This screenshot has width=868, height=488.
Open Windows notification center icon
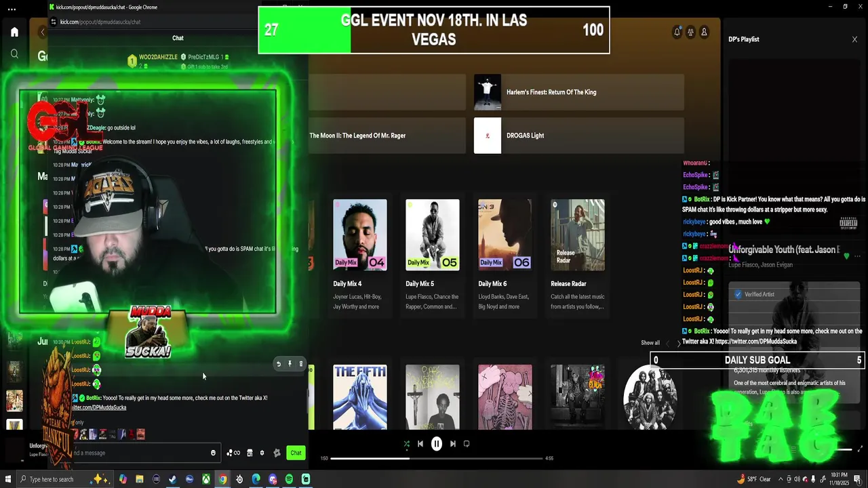[x=858, y=479]
